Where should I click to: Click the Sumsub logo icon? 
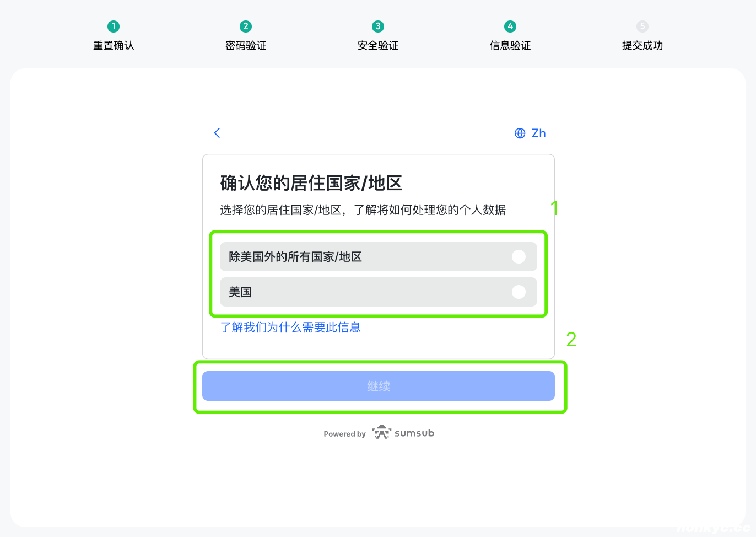coord(380,433)
